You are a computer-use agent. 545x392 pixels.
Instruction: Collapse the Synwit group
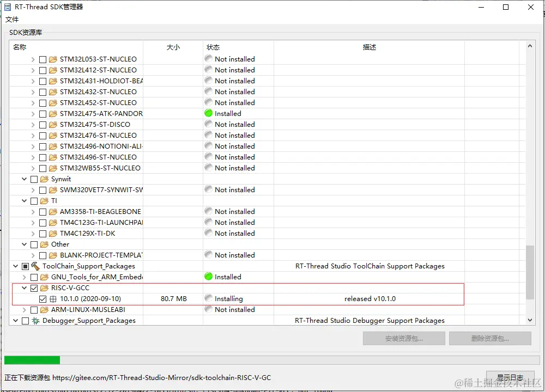[x=25, y=179]
